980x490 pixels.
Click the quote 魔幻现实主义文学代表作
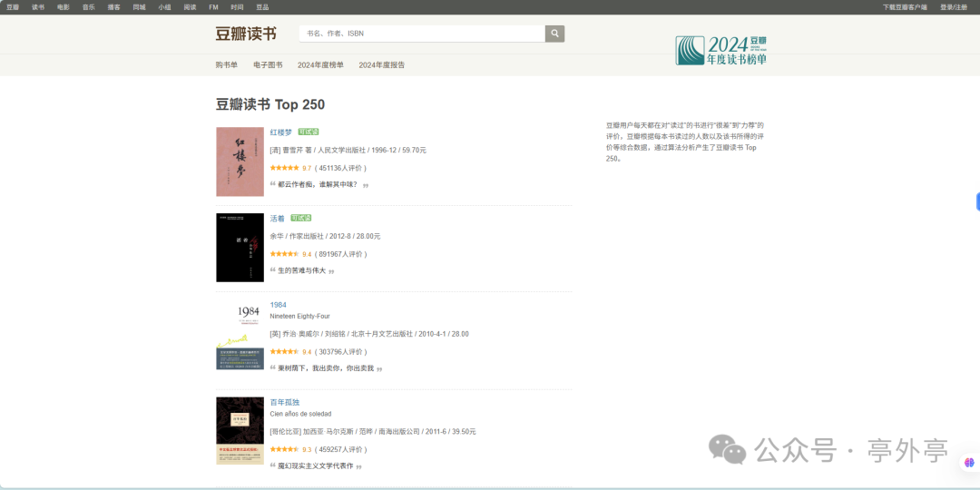pyautogui.click(x=316, y=465)
